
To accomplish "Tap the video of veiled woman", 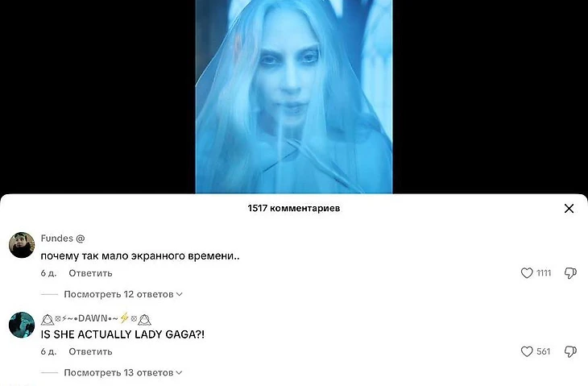I will coord(294,97).
